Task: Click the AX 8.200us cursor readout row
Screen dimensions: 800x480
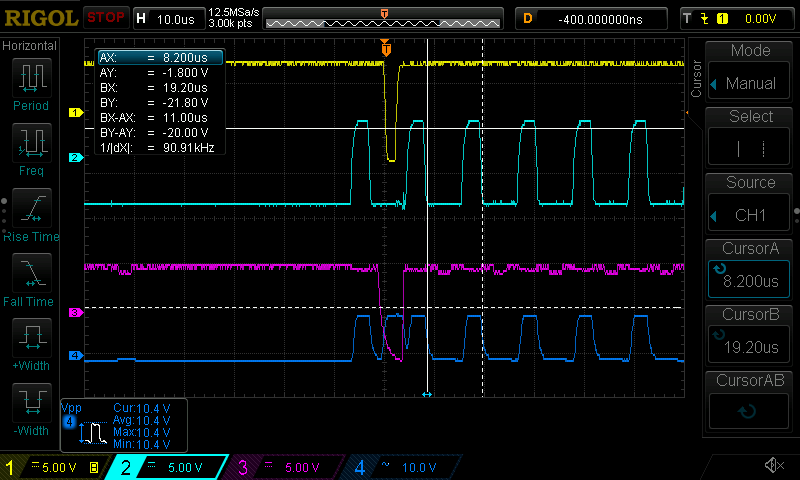Action: 160,58
